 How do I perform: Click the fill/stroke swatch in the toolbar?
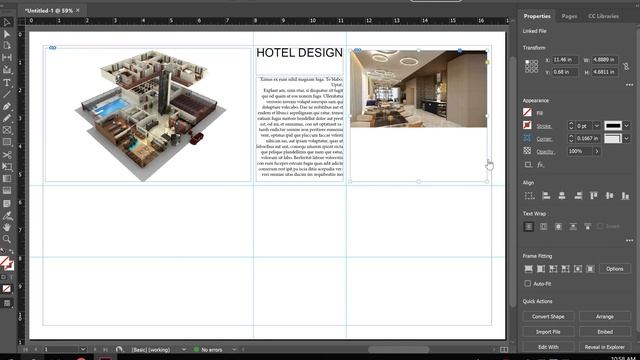click(7, 263)
